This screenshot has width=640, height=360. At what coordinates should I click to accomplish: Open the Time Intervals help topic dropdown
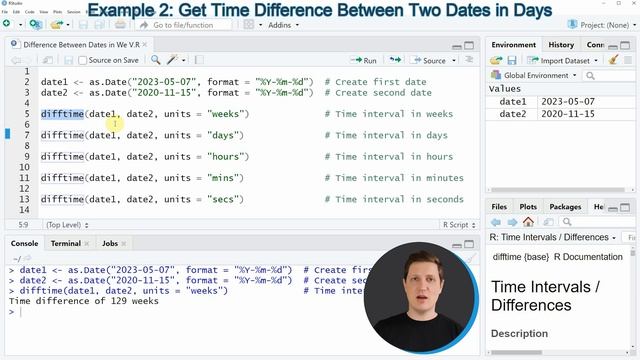tap(553, 237)
